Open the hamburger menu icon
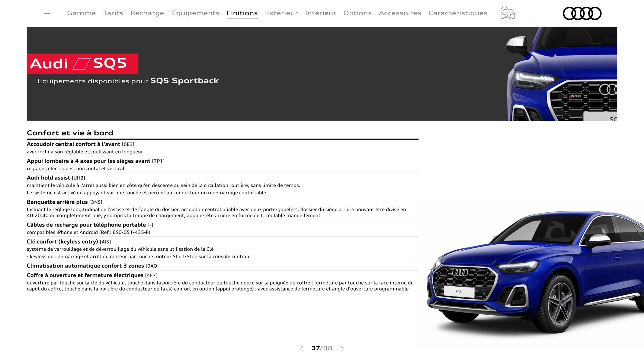This screenshot has width=644, height=362. click(47, 13)
